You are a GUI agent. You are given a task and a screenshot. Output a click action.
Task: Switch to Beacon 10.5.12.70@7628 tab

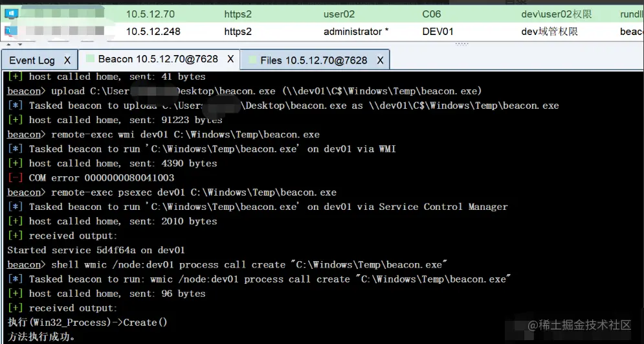(158, 59)
